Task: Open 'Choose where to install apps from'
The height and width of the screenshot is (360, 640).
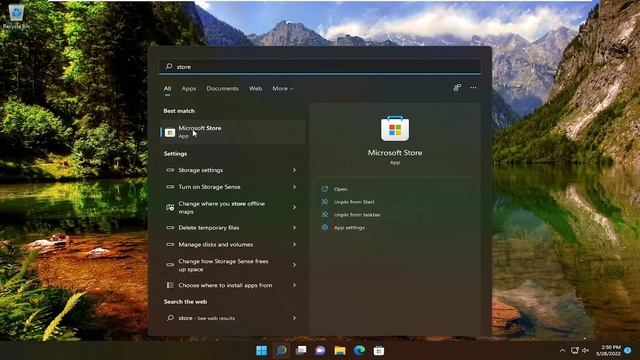Action: [x=233, y=285]
